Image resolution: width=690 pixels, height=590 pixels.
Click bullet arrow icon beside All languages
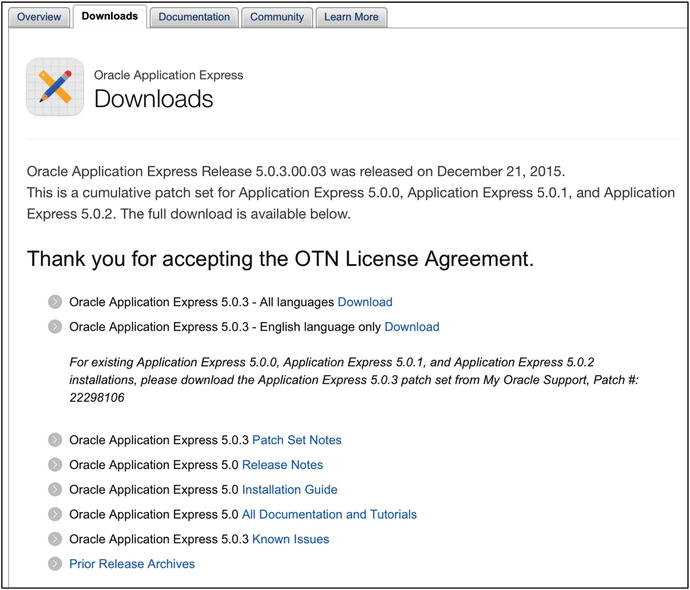pyautogui.click(x=55, y=302)
